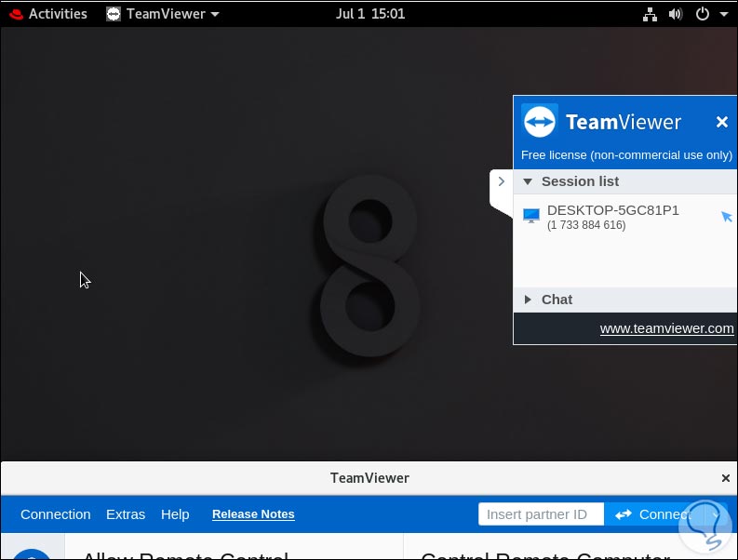
Task: Click the remote control cursor icon for DESKTOP-5GC81P1
Action: pyautogui.click(x=727, y=217)
